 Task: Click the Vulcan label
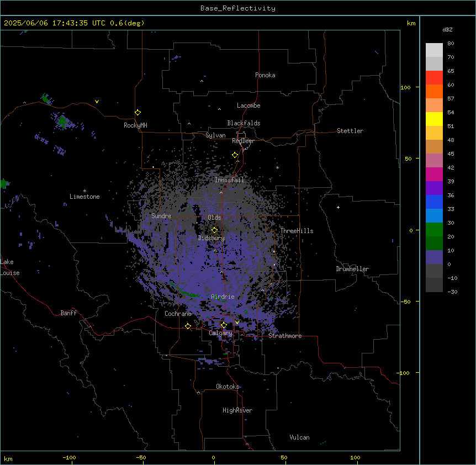pyautogui.click(x=300, y=437)
